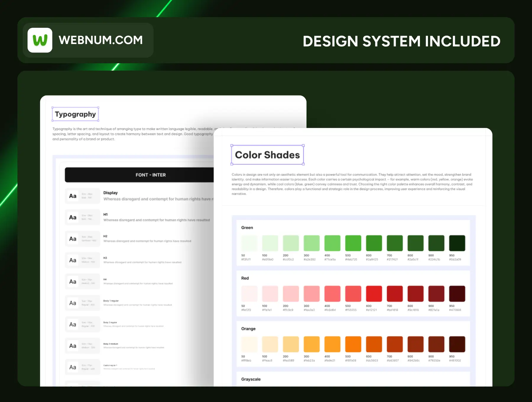Select the Orange 500 color swatch

(353, 344)
